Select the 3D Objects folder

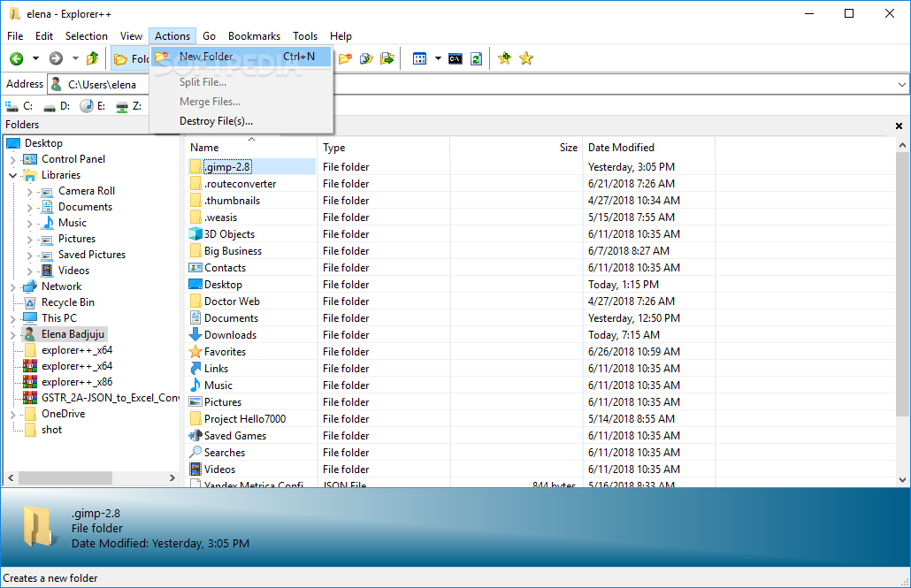pos(229,234)
